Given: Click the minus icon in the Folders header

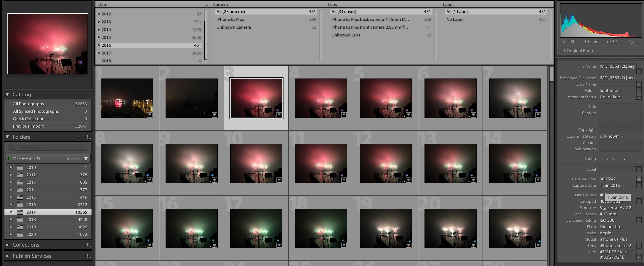Looking at the screenshot, I should [79, 137].
